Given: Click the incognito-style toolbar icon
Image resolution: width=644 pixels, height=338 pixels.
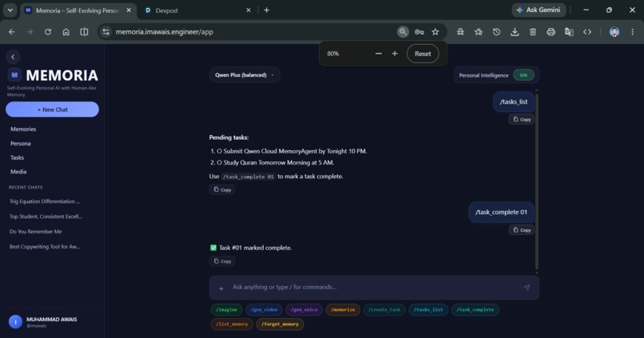Looking at the screenshot, I should tap(460, 32).
